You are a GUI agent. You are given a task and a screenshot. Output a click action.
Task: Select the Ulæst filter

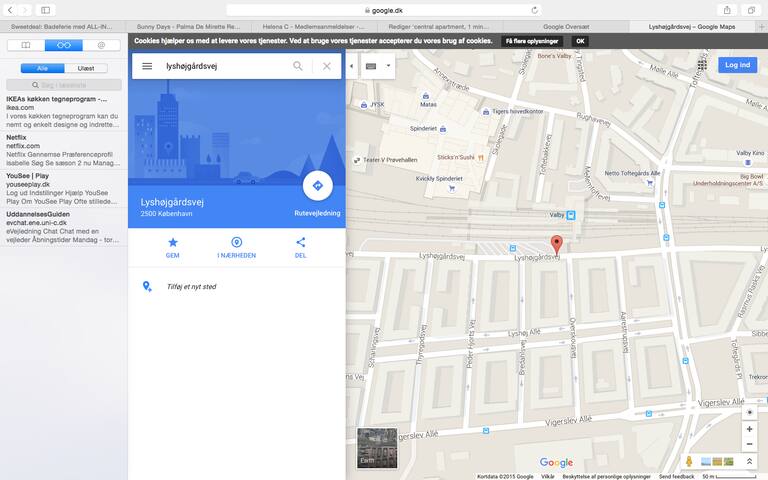point(86,68)
